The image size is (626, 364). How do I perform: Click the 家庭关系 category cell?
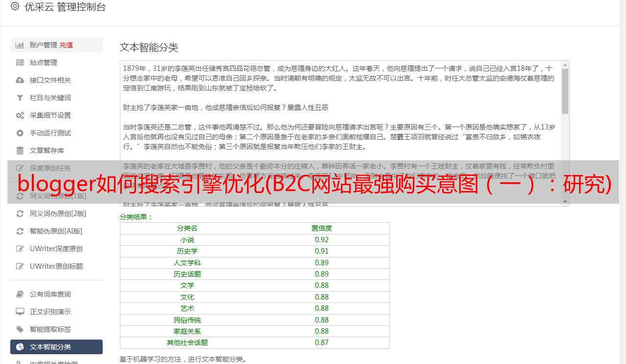(187, 331)
